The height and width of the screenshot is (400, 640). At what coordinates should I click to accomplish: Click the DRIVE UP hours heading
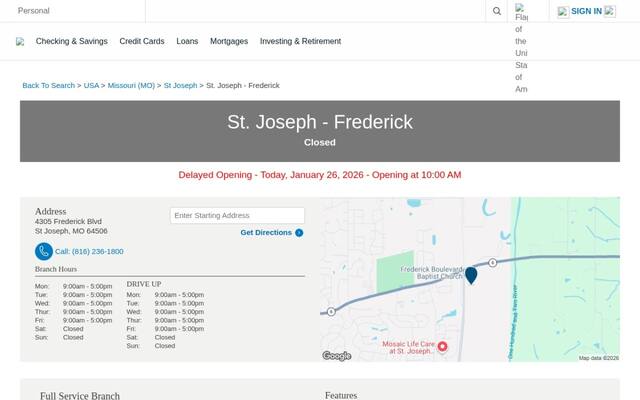coord(144,284)
